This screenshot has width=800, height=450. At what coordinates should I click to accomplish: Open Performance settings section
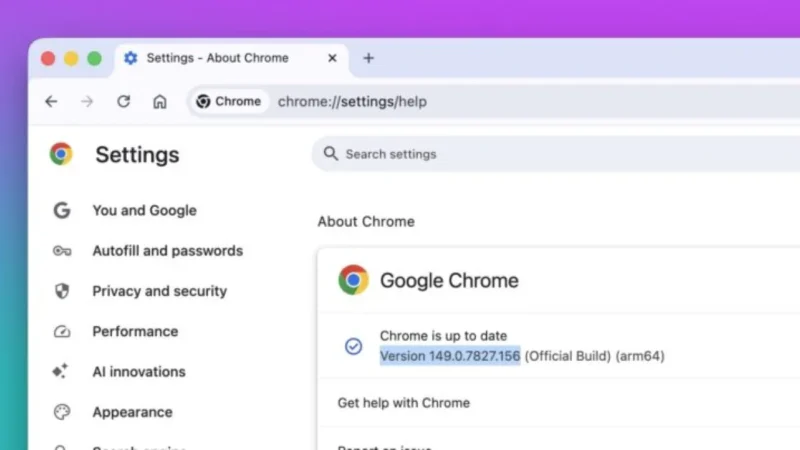pyautogui.click(x=135, y=331)
